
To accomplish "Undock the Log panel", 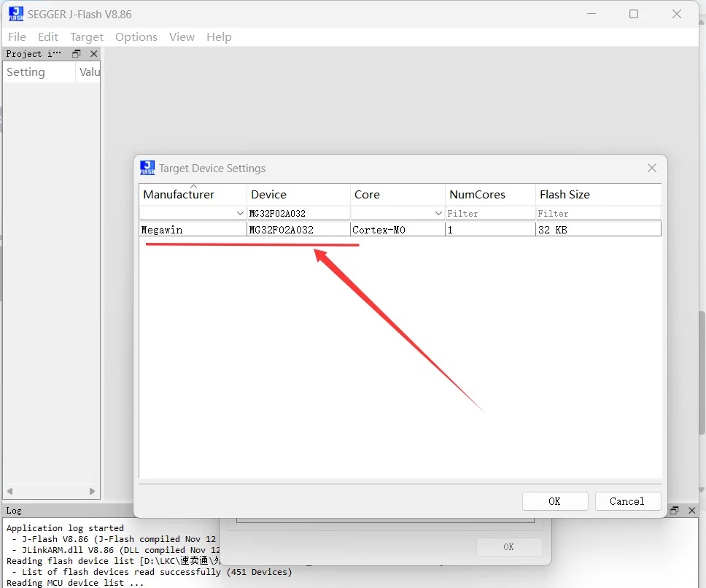I will (x=674, y=510).
